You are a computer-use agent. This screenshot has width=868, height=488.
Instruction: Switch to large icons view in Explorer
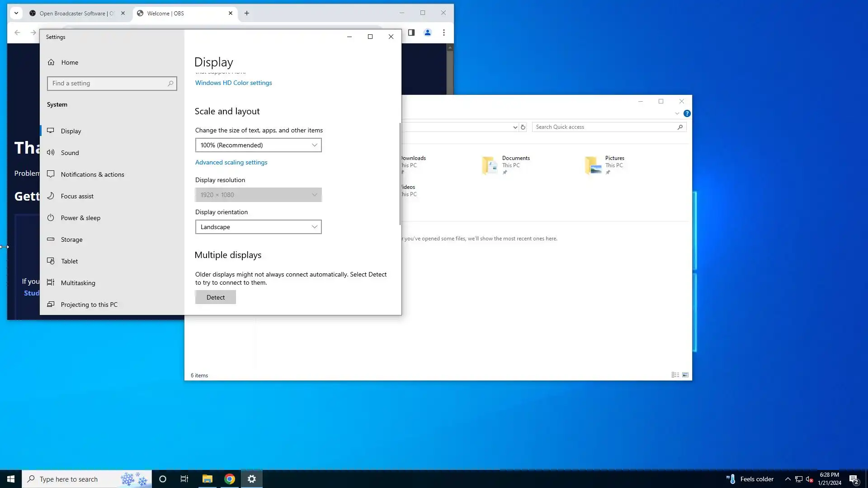click(x=685, y=375)
